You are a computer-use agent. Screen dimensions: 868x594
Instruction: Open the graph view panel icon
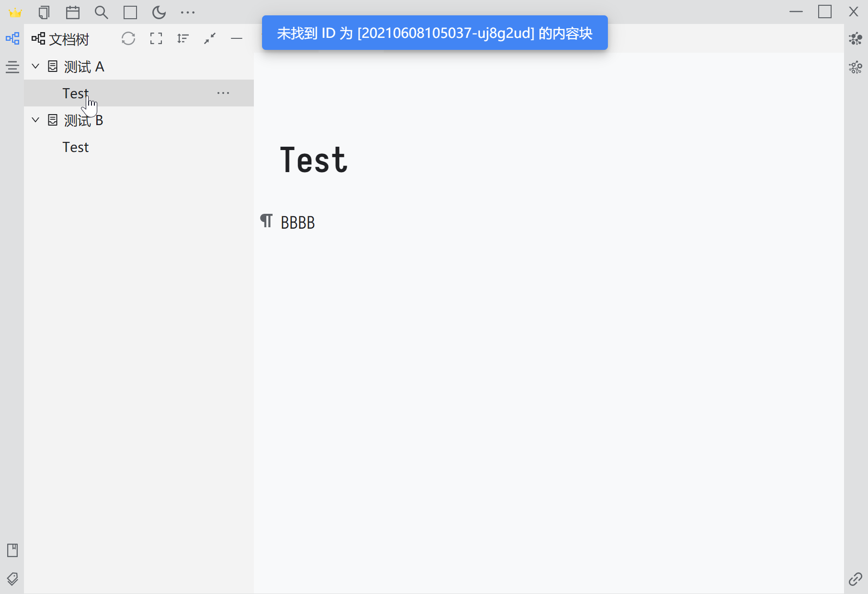[x=856, y=38]
